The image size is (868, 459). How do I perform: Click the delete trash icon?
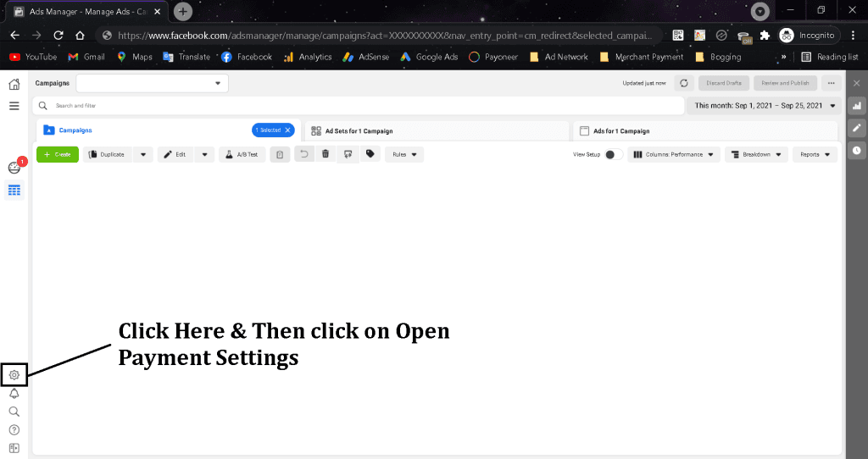click(x=325, y=154)
